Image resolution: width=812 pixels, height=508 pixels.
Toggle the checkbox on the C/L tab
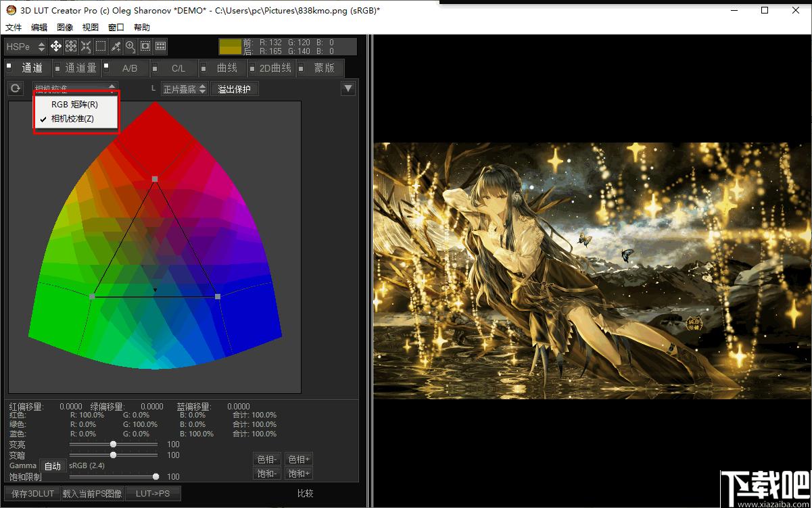[155, 68]
